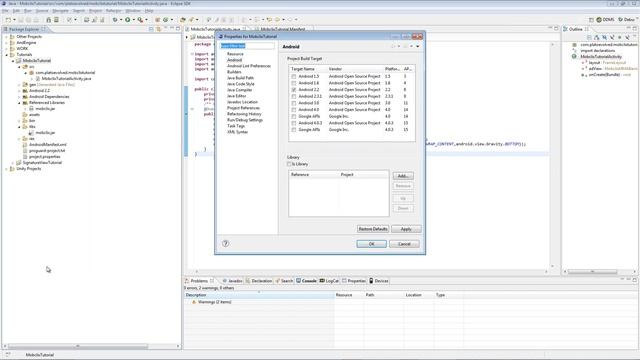Select Run/Debug Settings in properties list

pos(245,120)
